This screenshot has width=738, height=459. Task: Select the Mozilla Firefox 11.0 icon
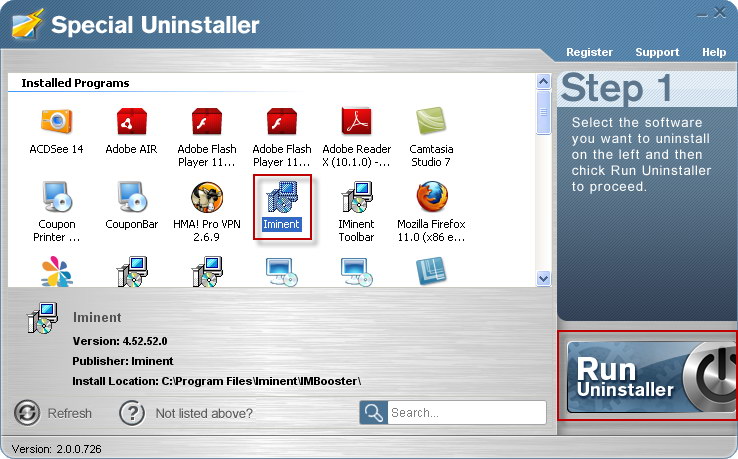[432, 197]
